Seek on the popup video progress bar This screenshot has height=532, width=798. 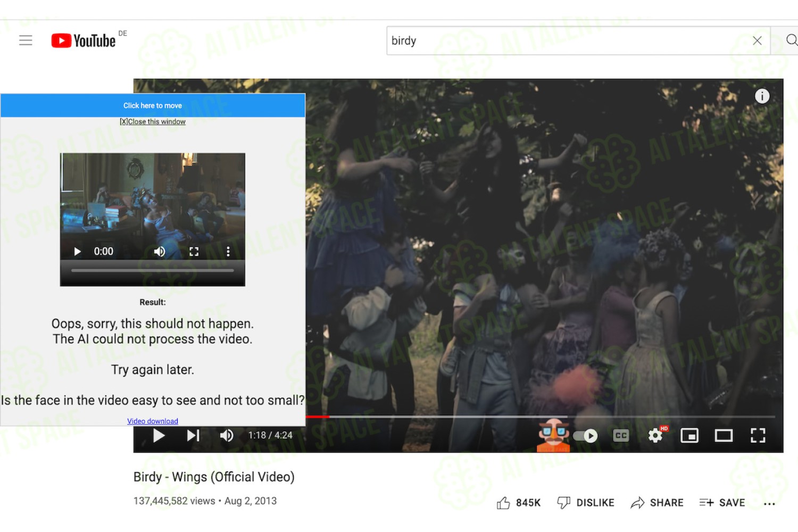[153, 270]
